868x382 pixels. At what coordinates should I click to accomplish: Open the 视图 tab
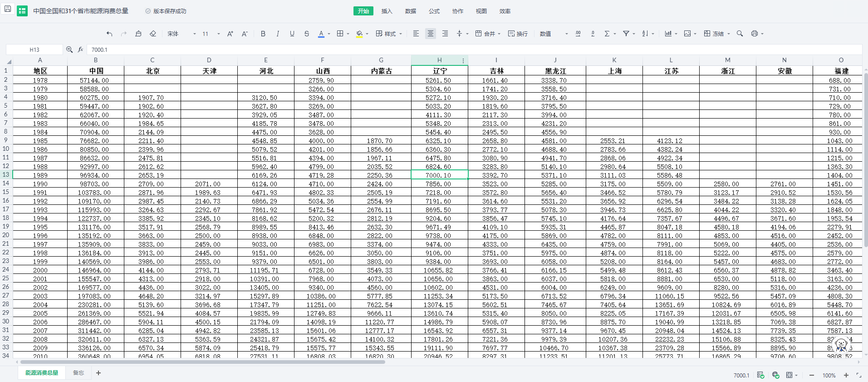click(x=481, y=11)
